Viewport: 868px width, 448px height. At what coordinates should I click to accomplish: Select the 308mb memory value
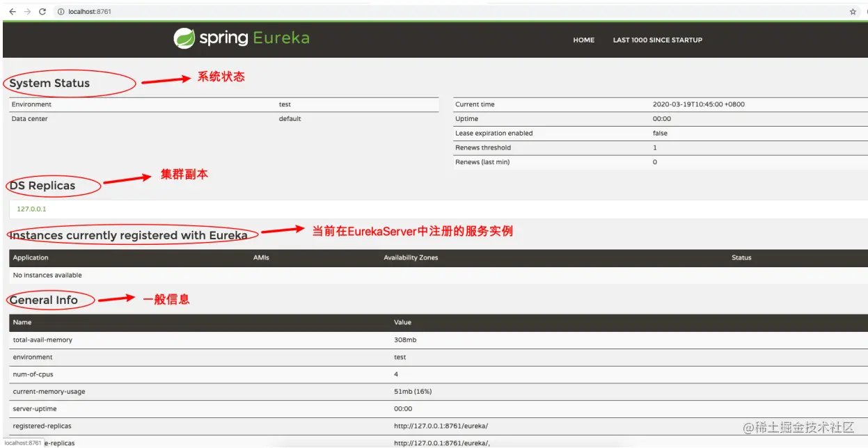point(405,340)
